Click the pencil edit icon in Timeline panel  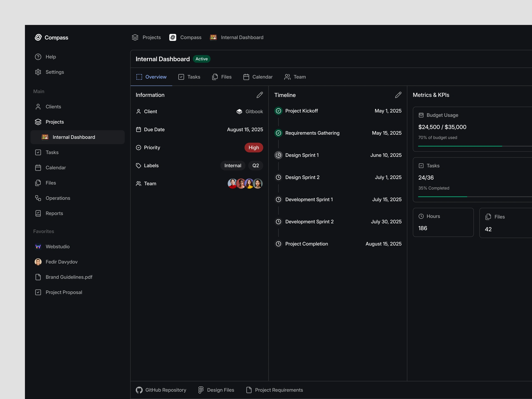[398, 95]
